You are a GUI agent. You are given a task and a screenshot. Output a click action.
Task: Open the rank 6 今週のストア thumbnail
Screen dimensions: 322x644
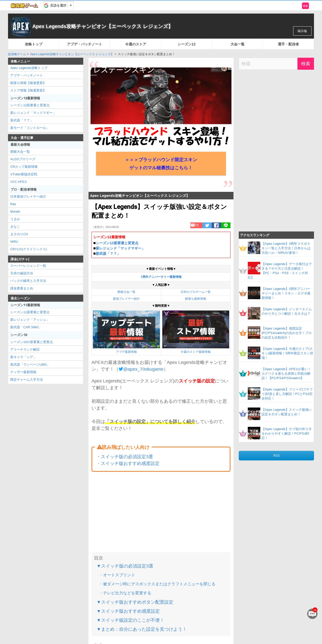pyautogui.click(x=254, y=353)
